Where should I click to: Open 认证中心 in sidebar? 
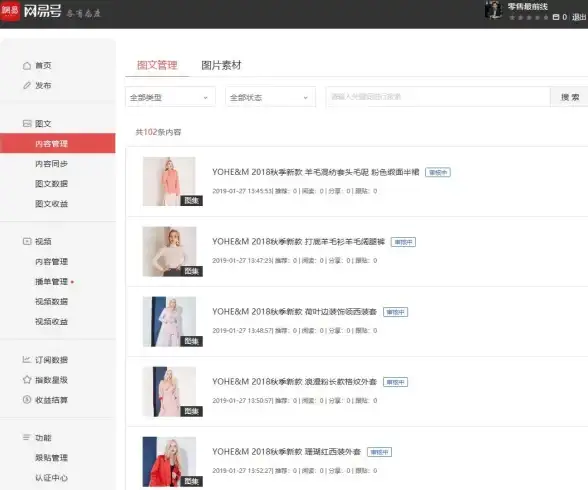(51, 478)
